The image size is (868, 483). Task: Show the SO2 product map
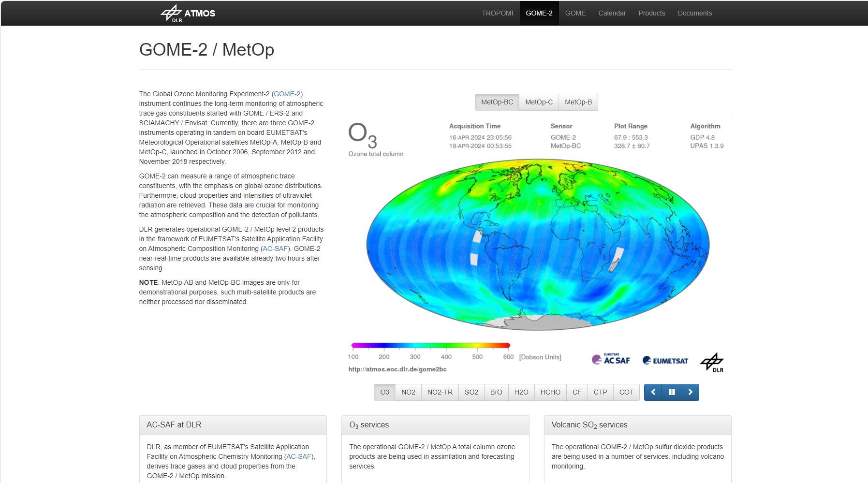pos(471,392)
